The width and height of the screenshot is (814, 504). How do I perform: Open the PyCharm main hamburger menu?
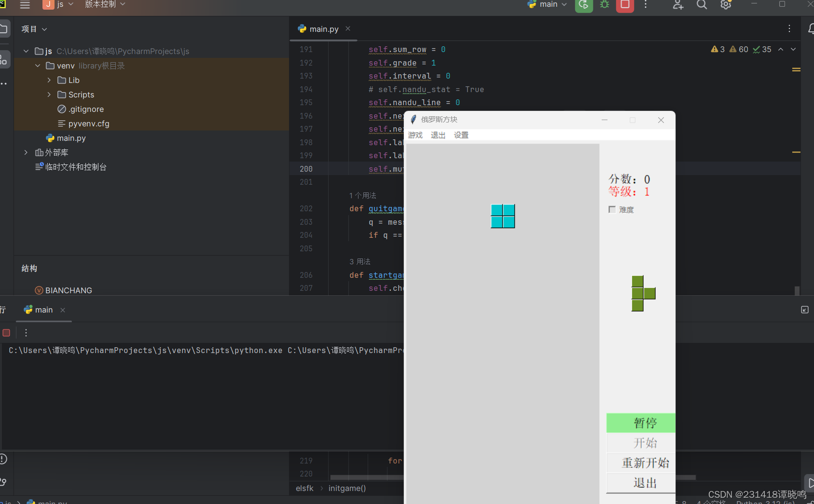tap(25, 5)
